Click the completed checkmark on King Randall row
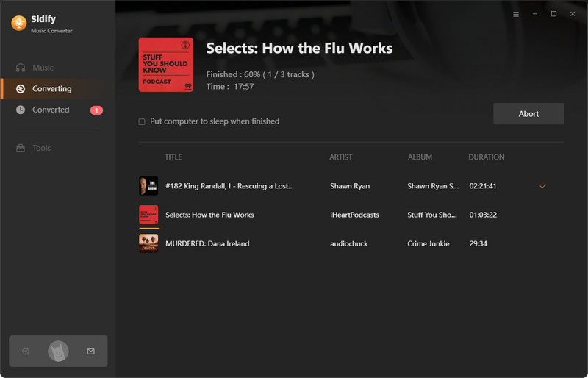588x378 pixels. tap(542, 186)
